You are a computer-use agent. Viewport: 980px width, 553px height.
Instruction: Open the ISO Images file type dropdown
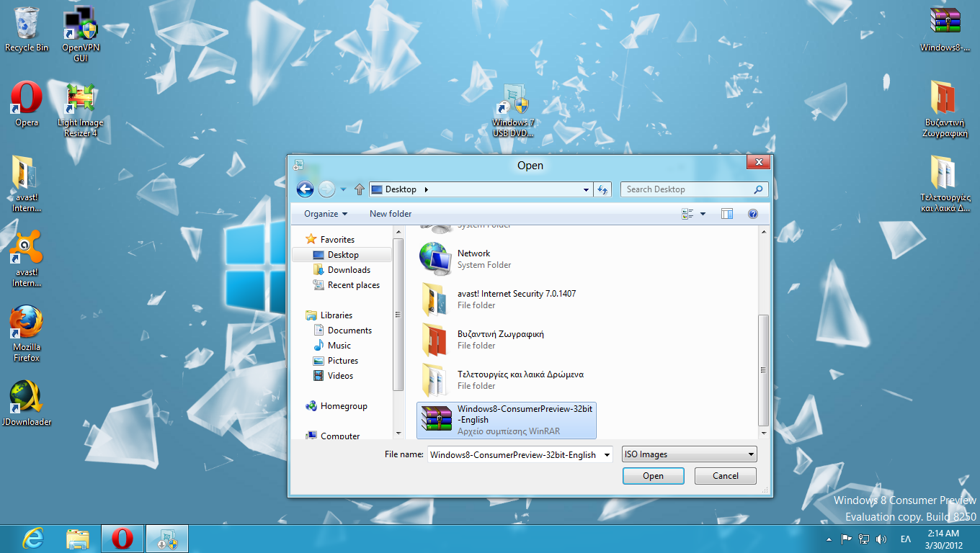690,454
